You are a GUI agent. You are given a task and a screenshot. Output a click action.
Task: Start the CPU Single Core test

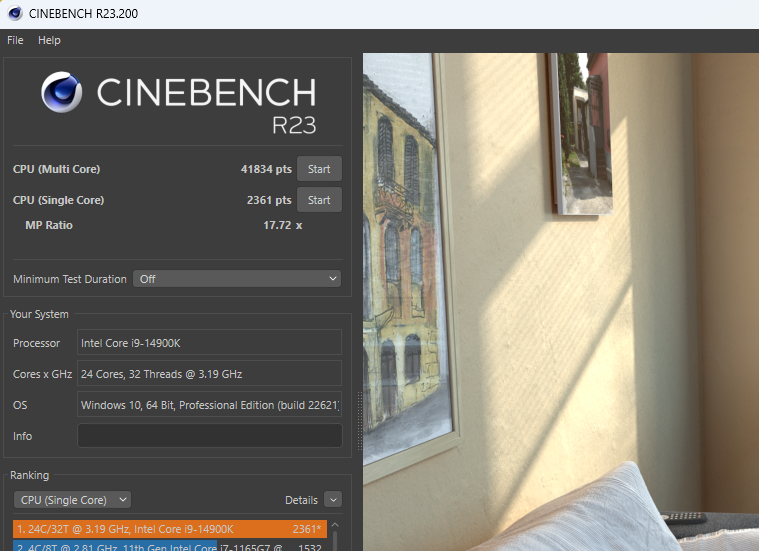[319, 200]
